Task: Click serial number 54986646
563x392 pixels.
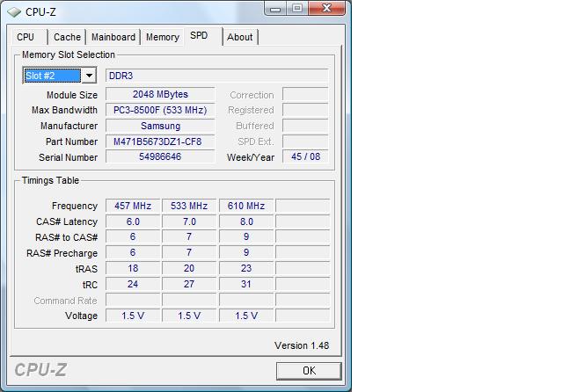Action: click(x=160, y=156)
